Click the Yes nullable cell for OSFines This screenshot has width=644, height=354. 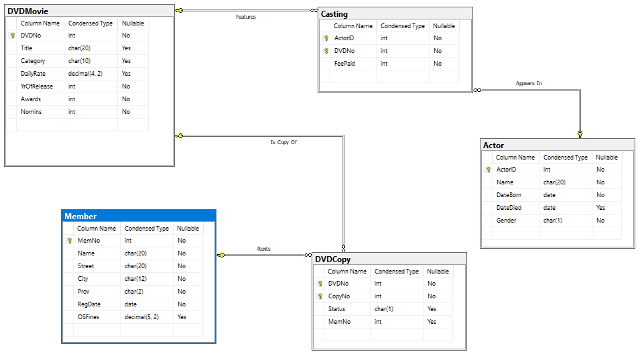[x=188, y=317]
